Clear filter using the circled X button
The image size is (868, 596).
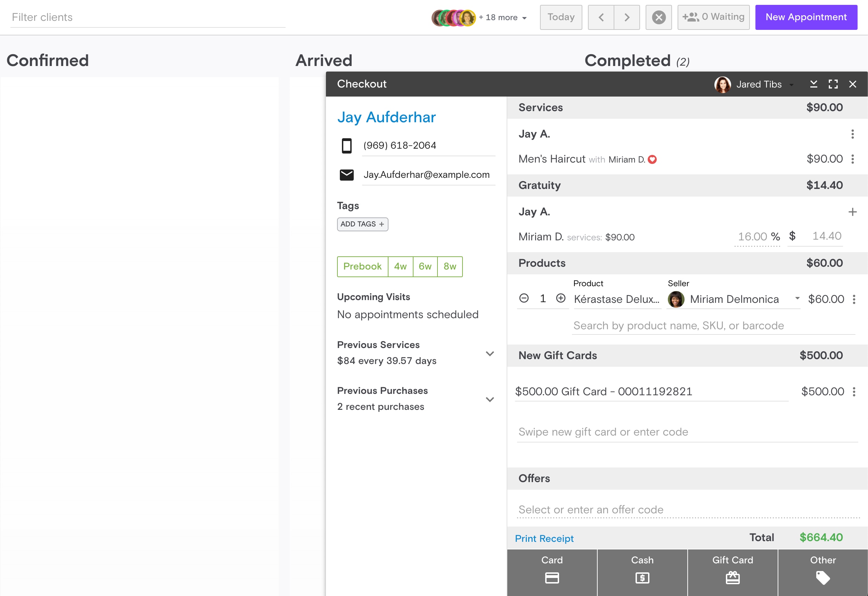[x=658, y=17]
